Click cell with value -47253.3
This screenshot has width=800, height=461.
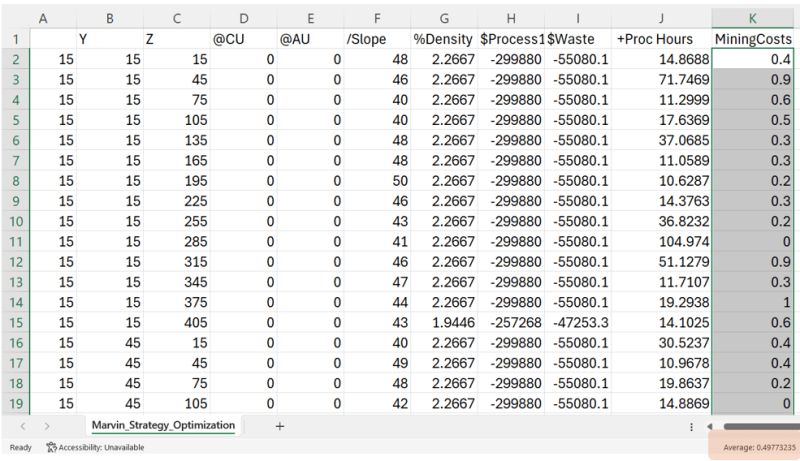pyautogui.click(x=578, y=323)
